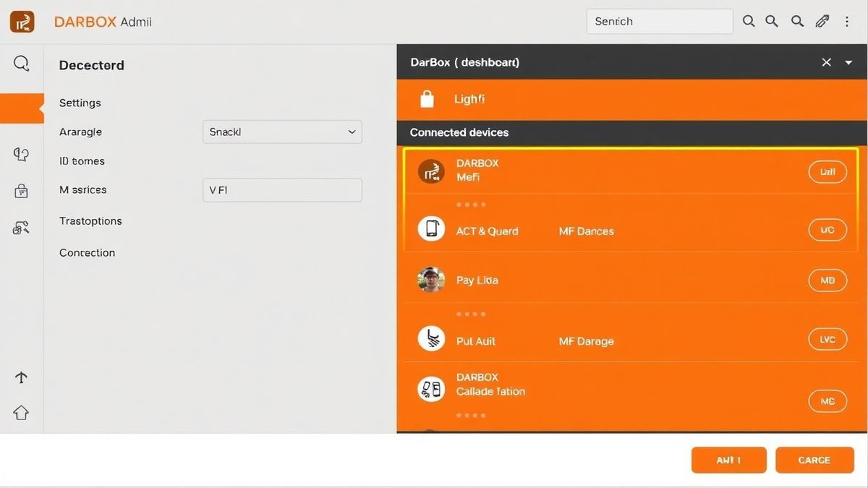The height and width of the screenshot is (488, 868).
Task: Close the DarBox dashboard panel
Action: (x=826, y=62)
